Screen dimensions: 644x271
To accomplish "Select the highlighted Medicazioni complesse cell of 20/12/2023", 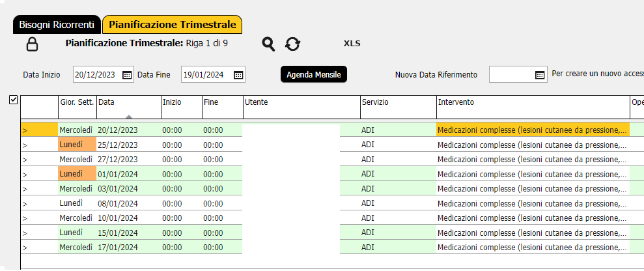I will coord(533,130).
